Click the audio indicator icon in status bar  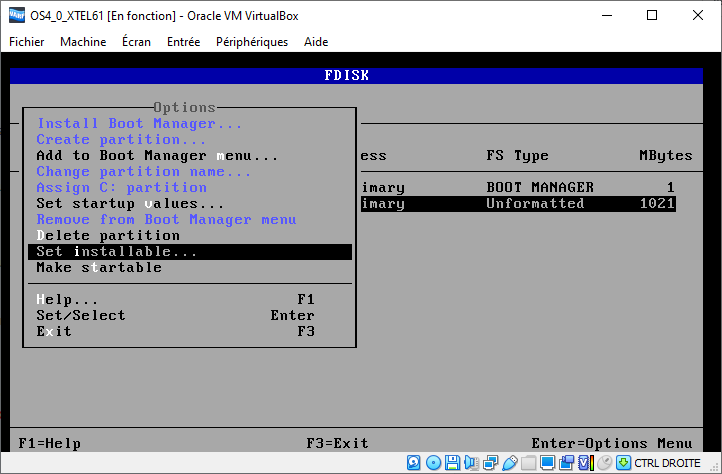click(x=471, y=463)
